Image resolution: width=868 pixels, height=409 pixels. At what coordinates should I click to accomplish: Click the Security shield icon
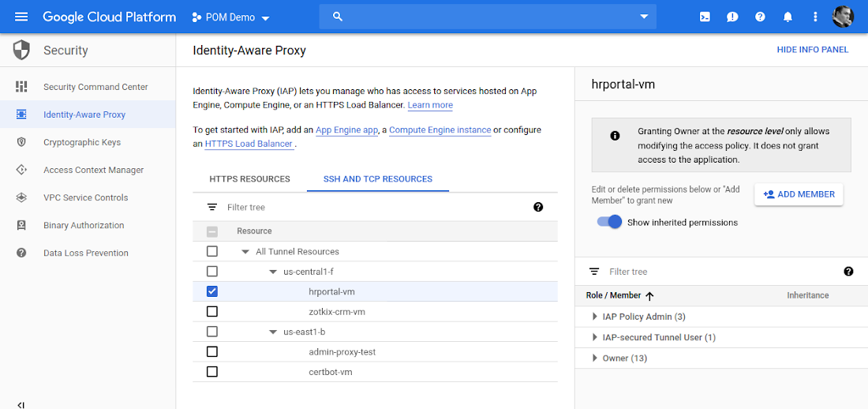pos(21,51)
